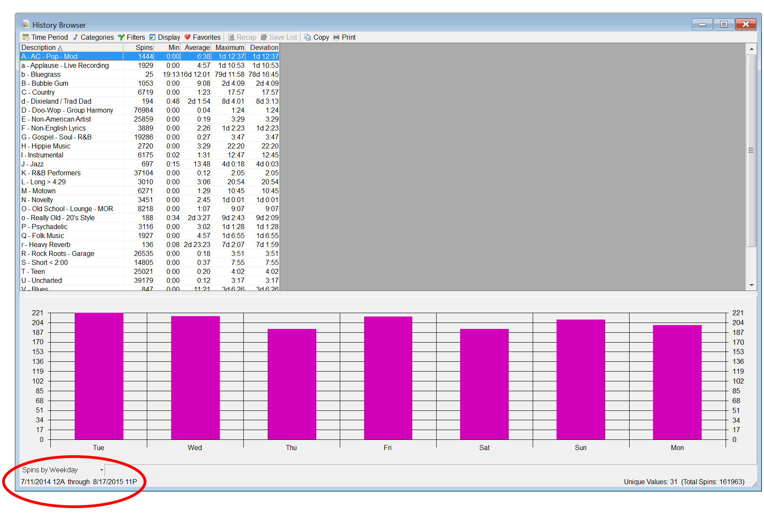Image resolution: width=764 pixels, height=532 pixels.
Task: Click the Favorites heart icon
Action: coord(187,37)
